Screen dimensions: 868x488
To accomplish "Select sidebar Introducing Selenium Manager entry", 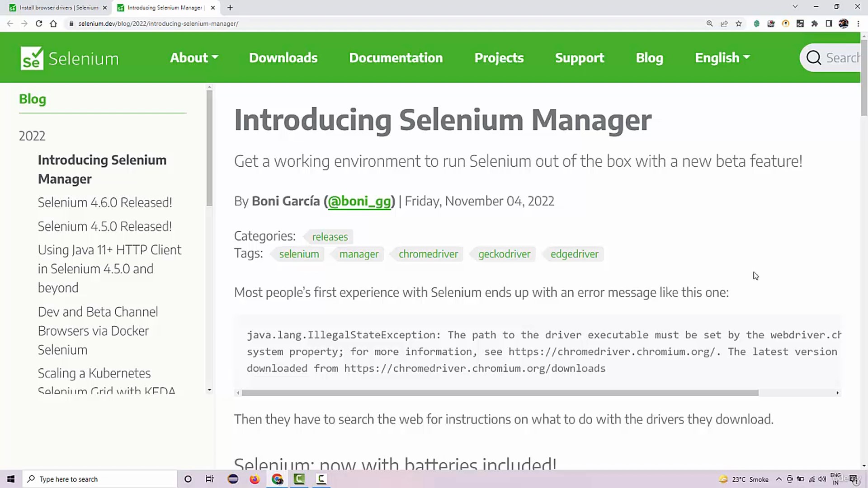I will click(102, 169).
